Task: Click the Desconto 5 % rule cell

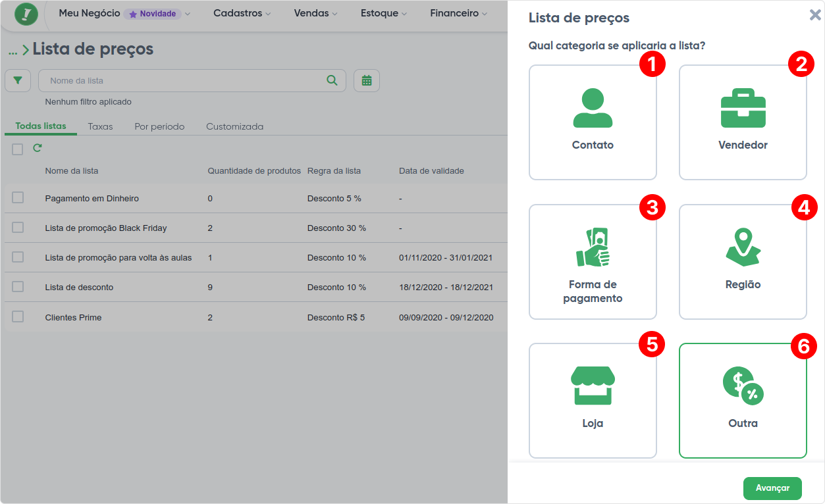Action: 334,198
